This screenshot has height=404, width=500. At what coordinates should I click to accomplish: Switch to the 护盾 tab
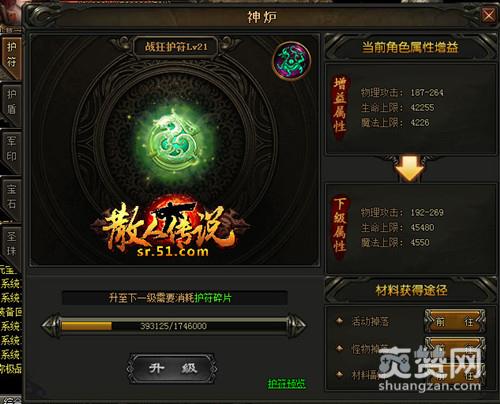point(11,102)
